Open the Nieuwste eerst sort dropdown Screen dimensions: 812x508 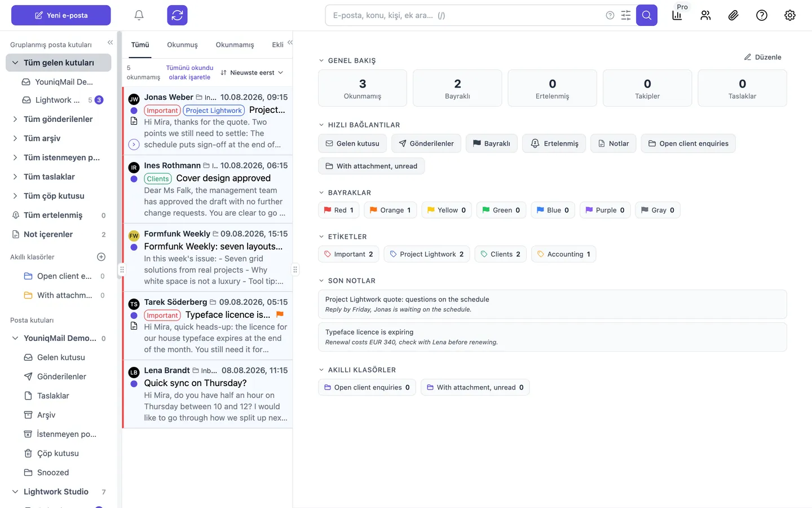point(252,72)
